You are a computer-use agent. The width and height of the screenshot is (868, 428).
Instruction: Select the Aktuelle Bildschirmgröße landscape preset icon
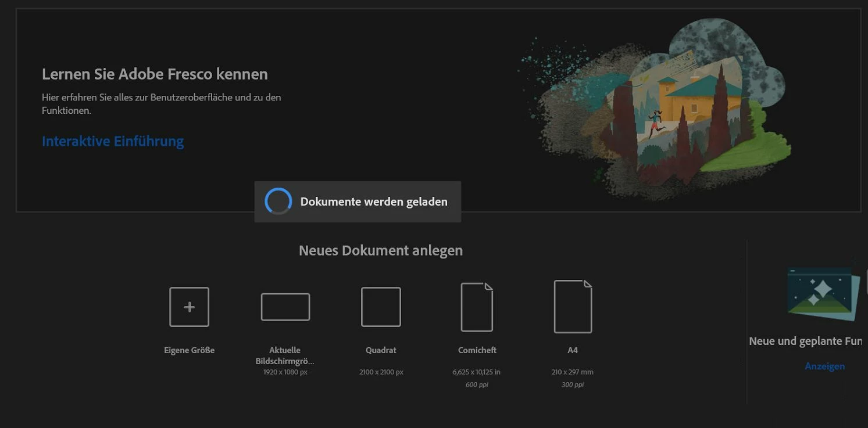(285, 307)
